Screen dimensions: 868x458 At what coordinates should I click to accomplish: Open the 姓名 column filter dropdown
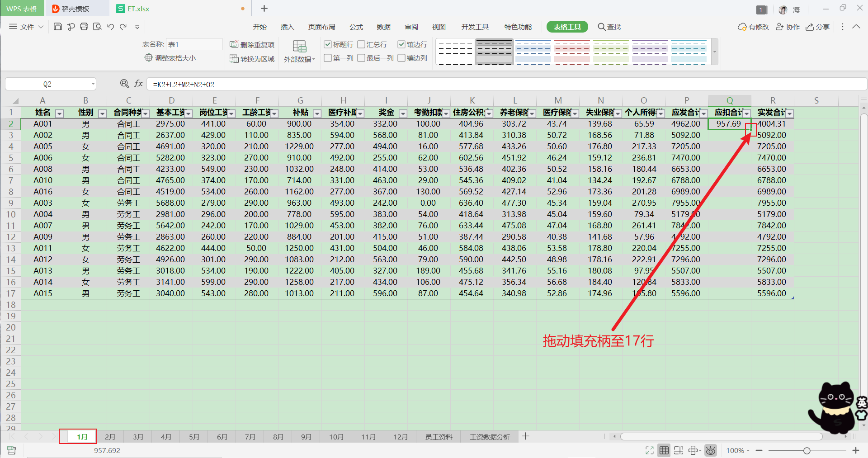59,113
